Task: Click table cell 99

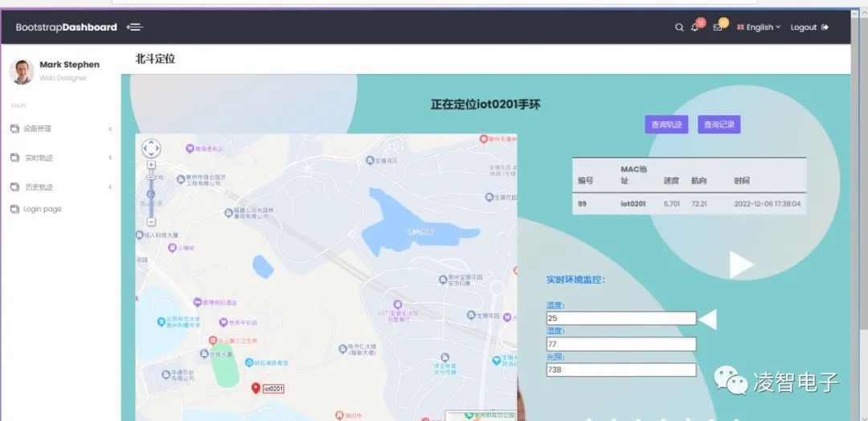Action: [x=582, y=203]
